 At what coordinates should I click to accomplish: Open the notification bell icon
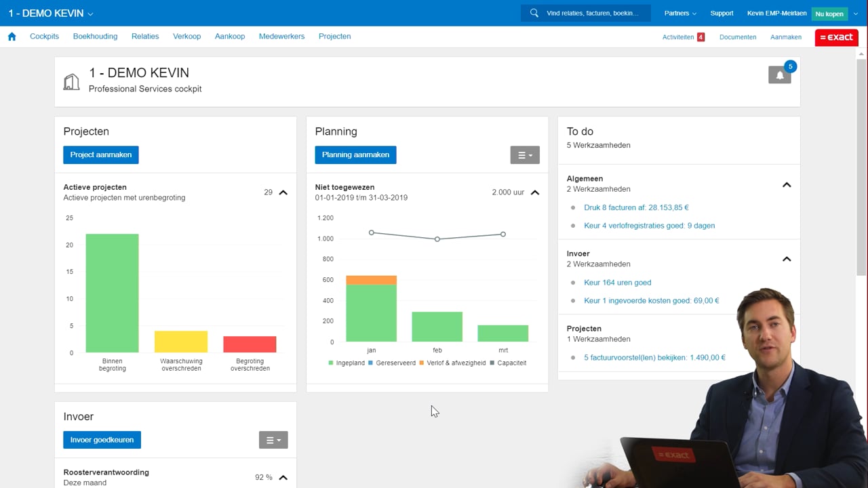coord(779,75)
